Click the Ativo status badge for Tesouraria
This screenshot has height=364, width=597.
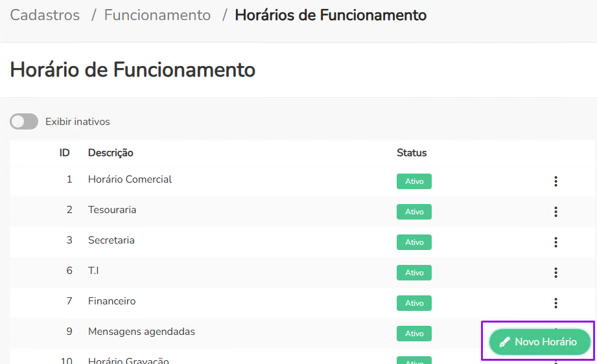point(414,212)
